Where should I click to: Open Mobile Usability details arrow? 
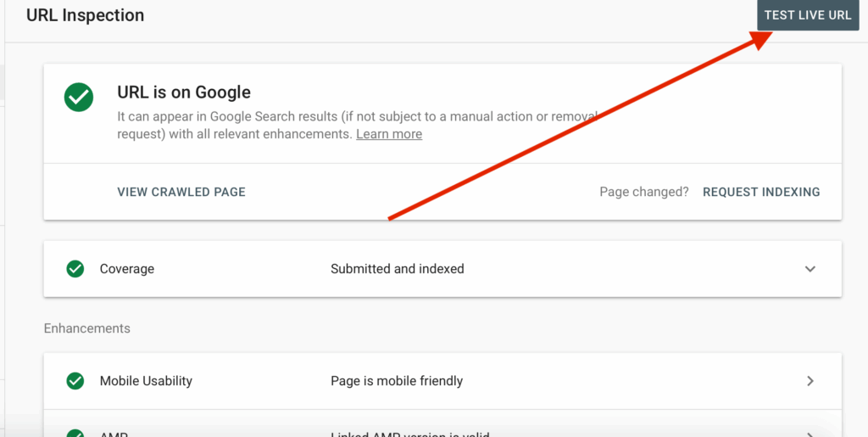(x=810, y=381)
